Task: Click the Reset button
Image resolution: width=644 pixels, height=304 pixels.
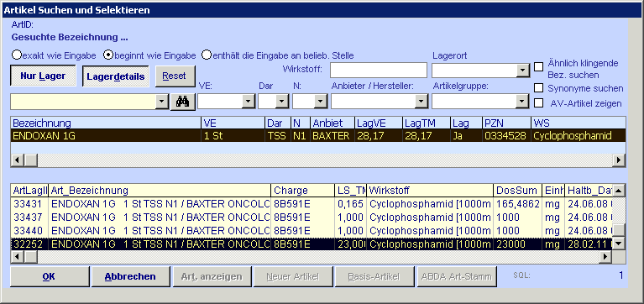Action: [x=175, y=76]
